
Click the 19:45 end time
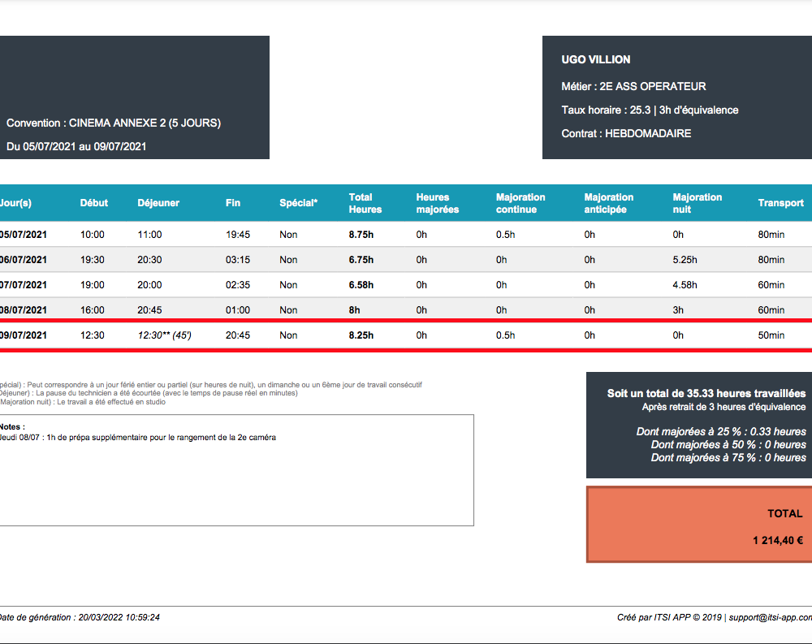coord(238,235)
